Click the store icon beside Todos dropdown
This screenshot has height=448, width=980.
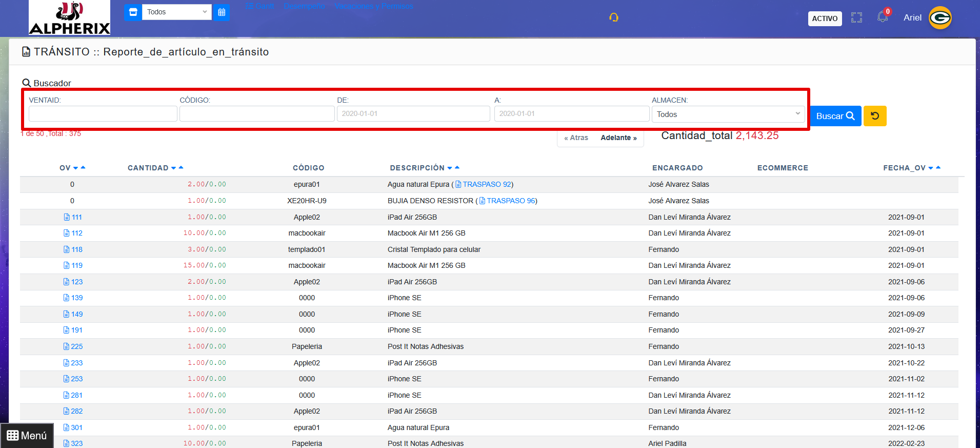click(133, 12)
